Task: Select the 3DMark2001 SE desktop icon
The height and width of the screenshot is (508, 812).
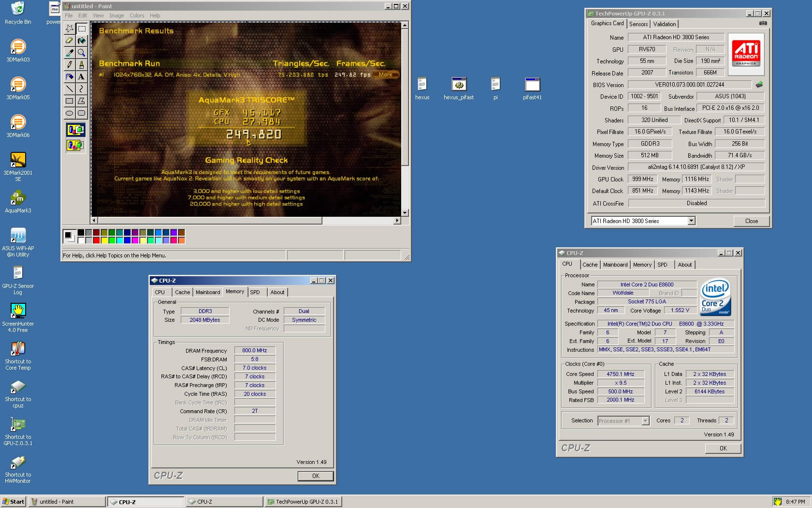Action: (x=18, y=167)
